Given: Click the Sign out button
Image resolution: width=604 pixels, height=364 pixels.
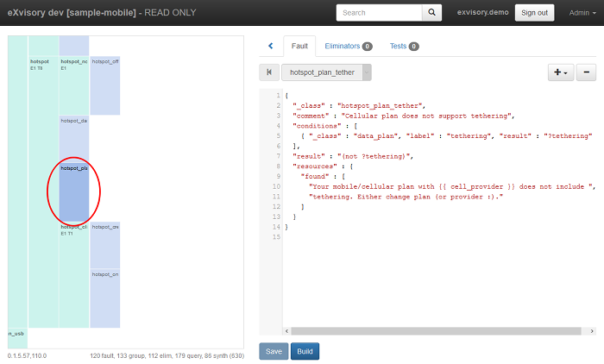Looking at the screenshot, I should tap(534, 13).
